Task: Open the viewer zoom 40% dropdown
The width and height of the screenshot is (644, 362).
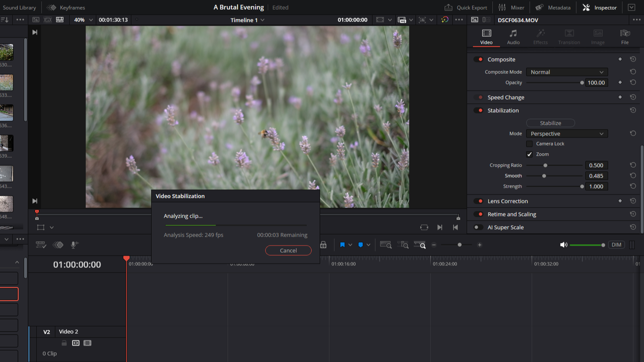Action: pyautogui.click(x=83, y=20)
